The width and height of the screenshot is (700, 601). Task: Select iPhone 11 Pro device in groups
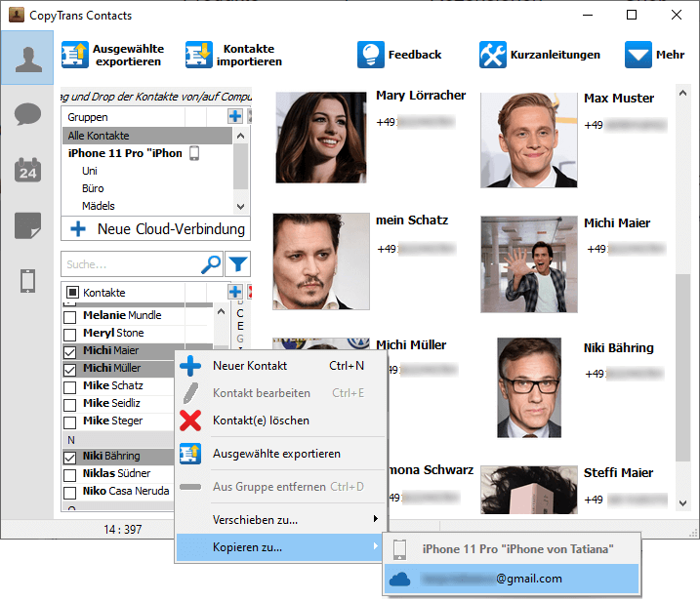(133, 153)
